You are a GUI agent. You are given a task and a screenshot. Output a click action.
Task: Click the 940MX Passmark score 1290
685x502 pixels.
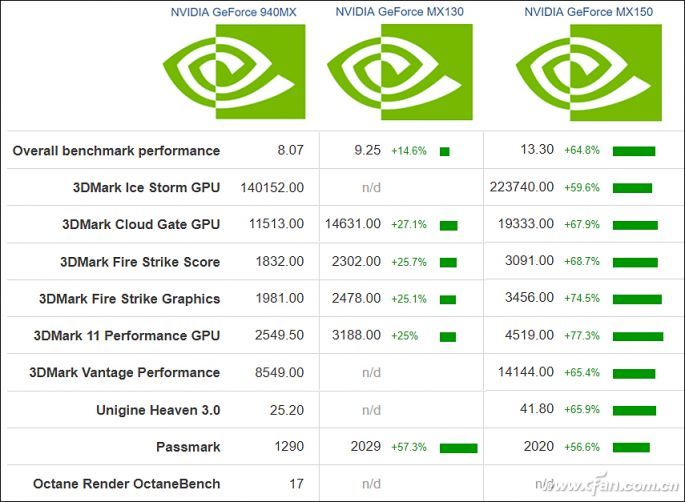tap(288, 447)
